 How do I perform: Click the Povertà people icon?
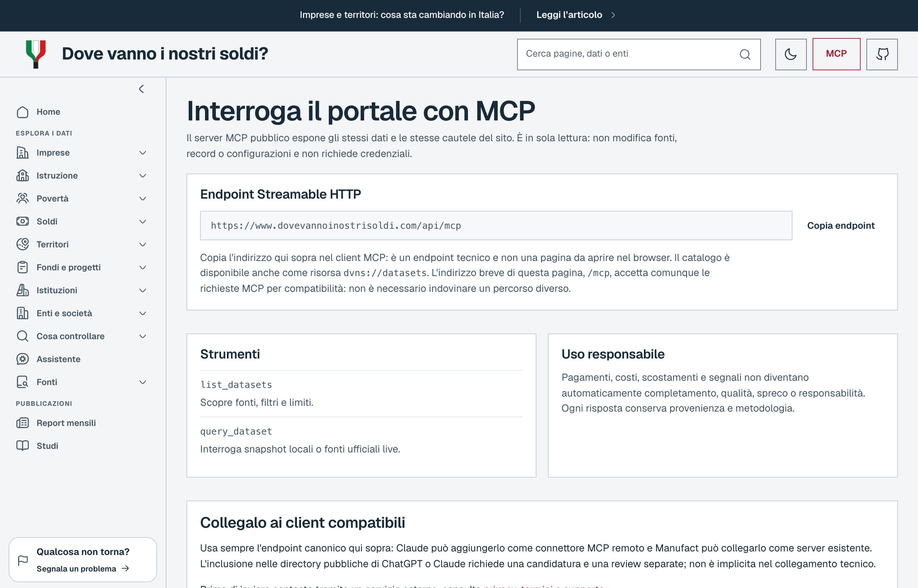pyautogui.click(x=23, y=199)
